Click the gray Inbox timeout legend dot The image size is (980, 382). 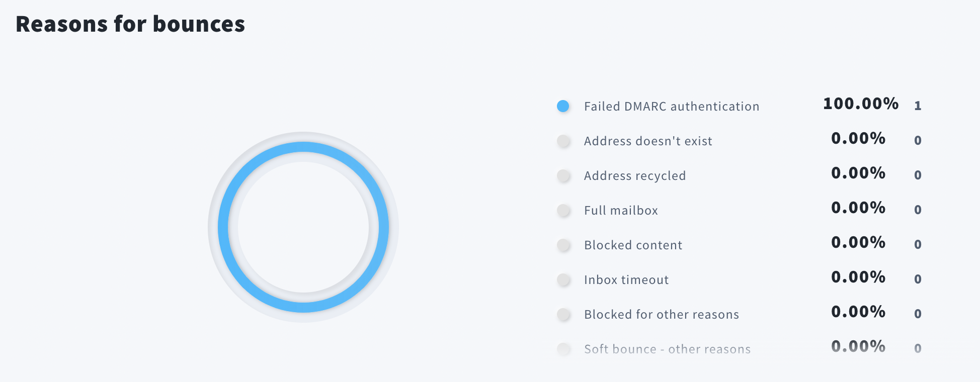pos(563,279)
